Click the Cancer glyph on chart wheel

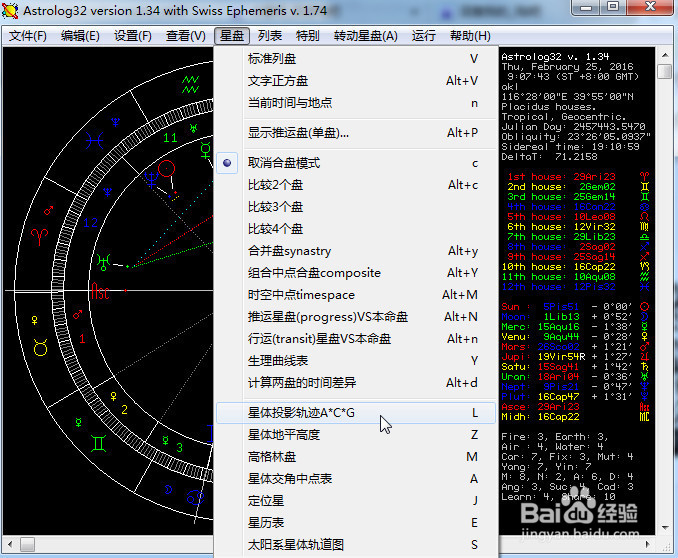click(x=195, y=497)
